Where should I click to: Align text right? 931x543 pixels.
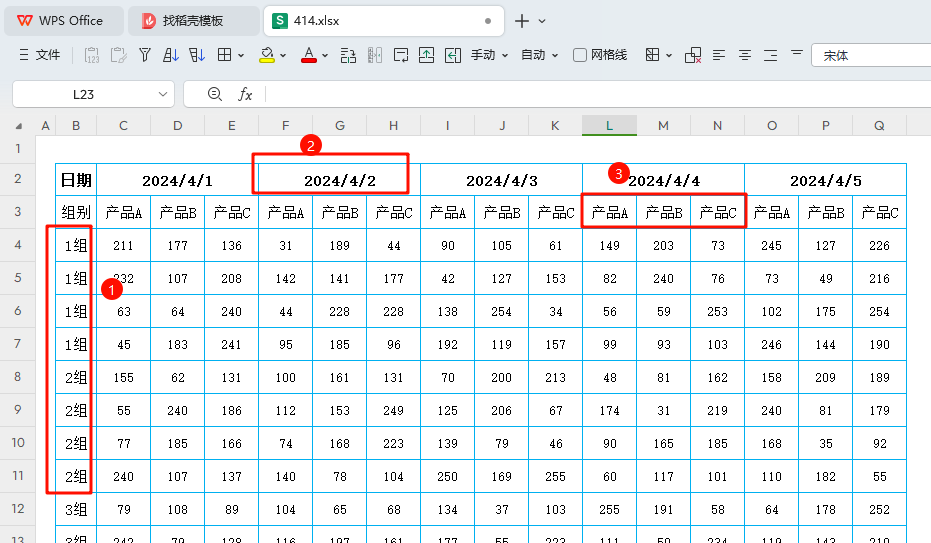(771, 55)
